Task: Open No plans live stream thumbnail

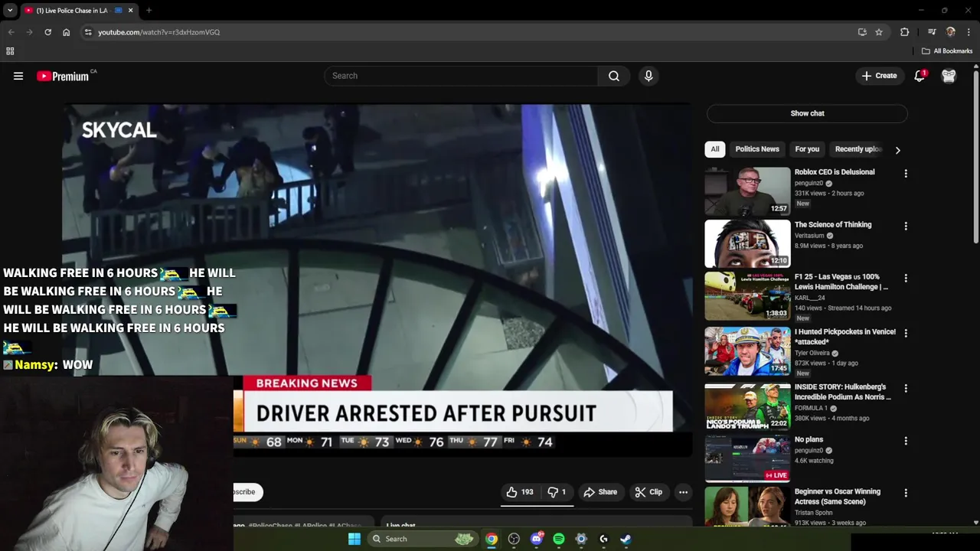Action: click(747, 458)
